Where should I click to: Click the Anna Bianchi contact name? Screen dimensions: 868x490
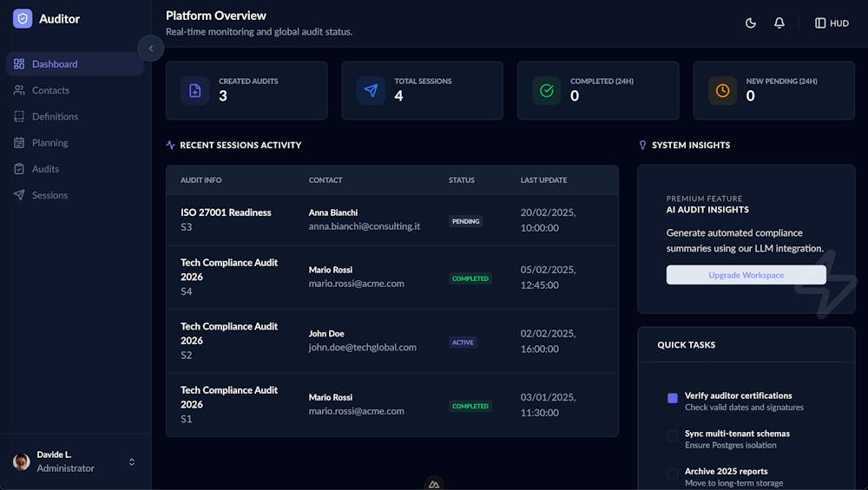click(x=333, y=212)
